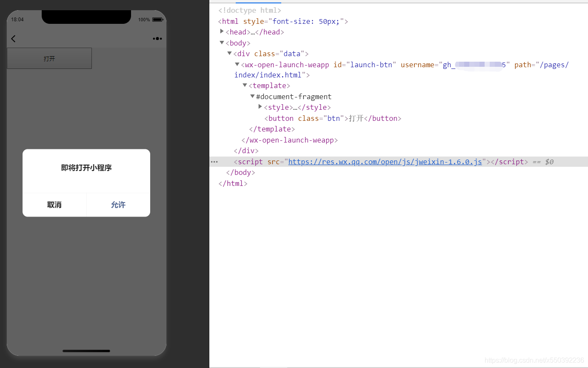The width and height of the screenshot is (588, 368).
Task: Click the battery icon in the status bar
Action: pyautogui.click(x=158, y=19)
